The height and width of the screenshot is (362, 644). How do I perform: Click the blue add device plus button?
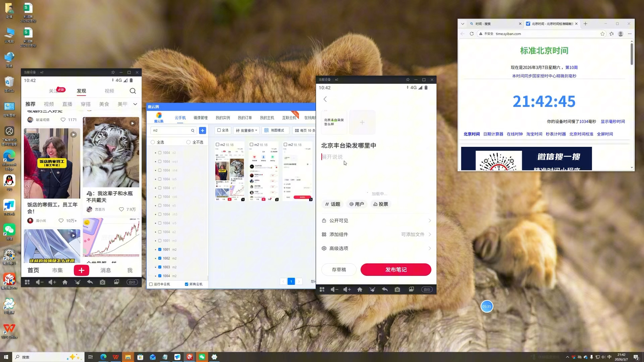pyautogui.click(x=202, y=130)
